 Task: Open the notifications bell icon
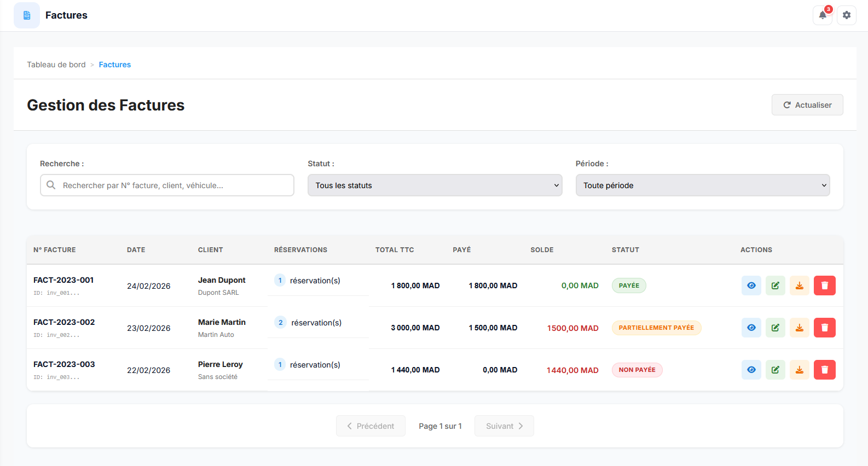pyautogui.click(x=822, y=15)
